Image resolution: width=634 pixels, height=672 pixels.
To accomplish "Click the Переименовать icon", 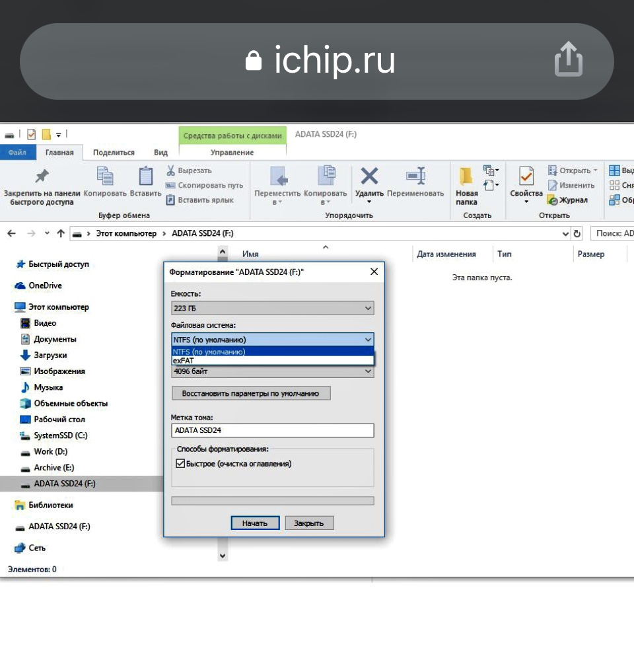I will (x=415, y=176).
